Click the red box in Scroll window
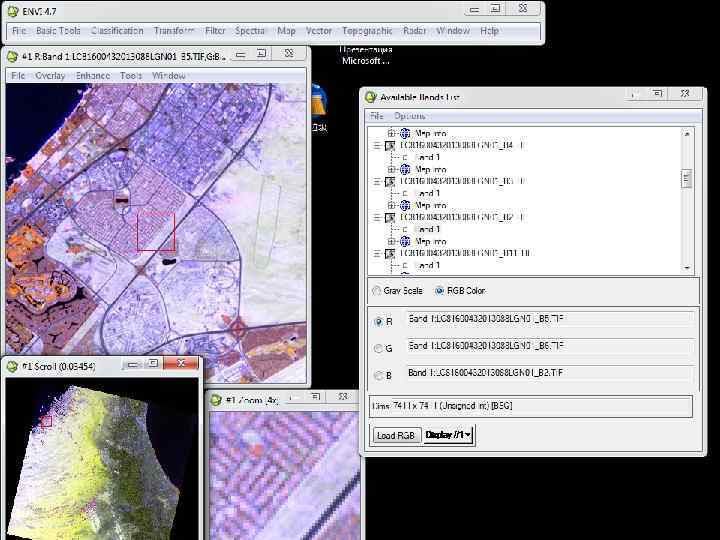The height and width of the screenshot is (540, 720). [x=46, y=421]
